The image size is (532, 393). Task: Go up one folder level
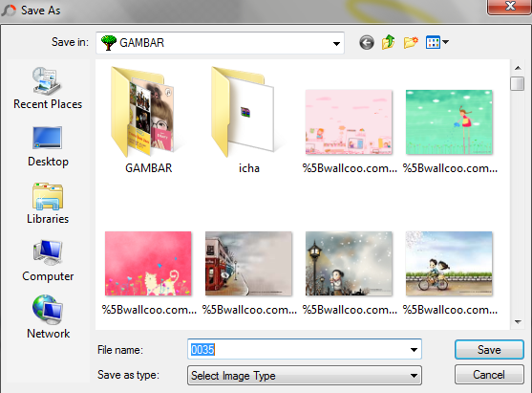tap(389, 42)
